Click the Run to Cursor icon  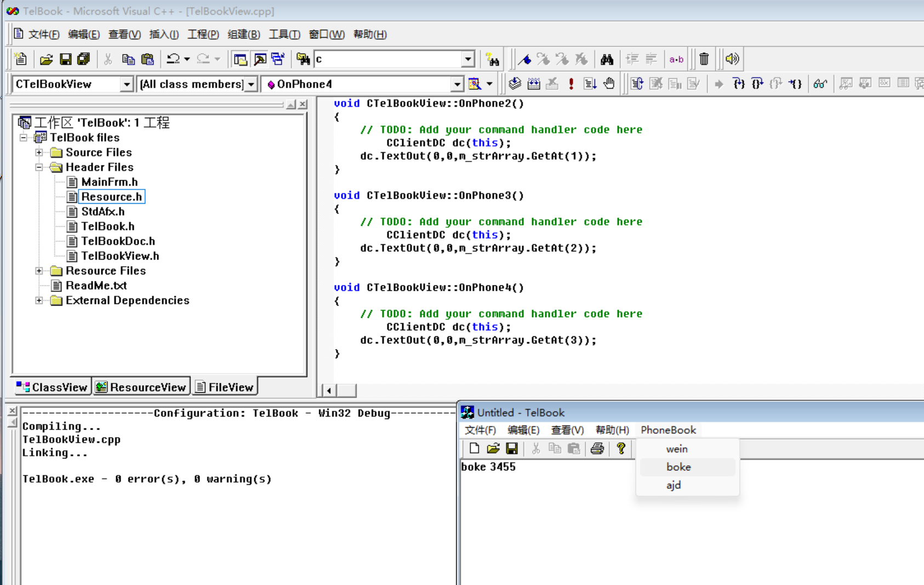[x=795, y=84]
